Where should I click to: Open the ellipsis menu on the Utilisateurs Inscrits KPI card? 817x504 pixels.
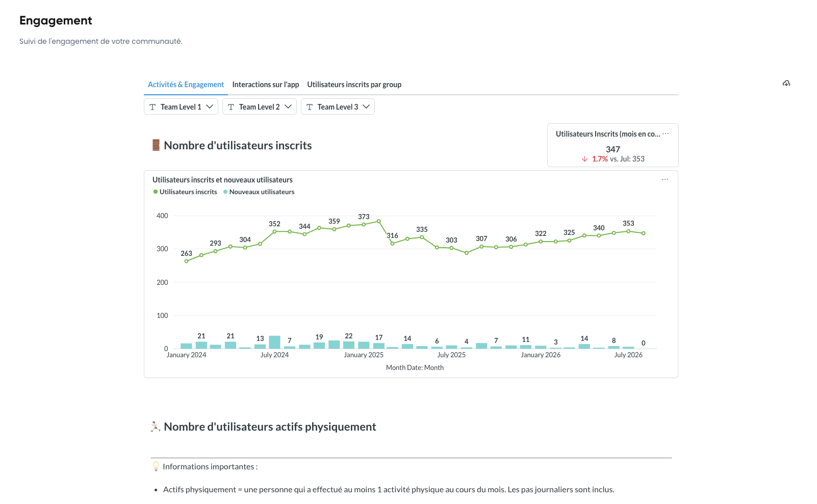[x=666, y=134]
